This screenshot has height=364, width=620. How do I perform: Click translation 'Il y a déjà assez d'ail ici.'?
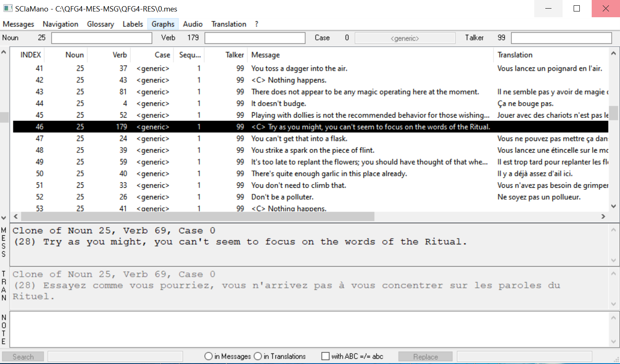(x=535, y=174)
